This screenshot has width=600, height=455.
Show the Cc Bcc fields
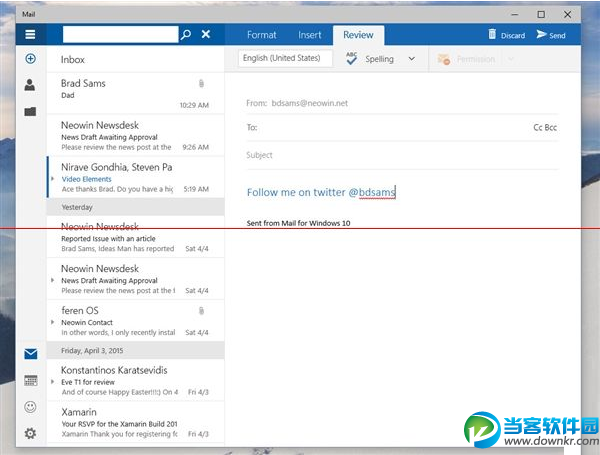(x=545, y=127)
